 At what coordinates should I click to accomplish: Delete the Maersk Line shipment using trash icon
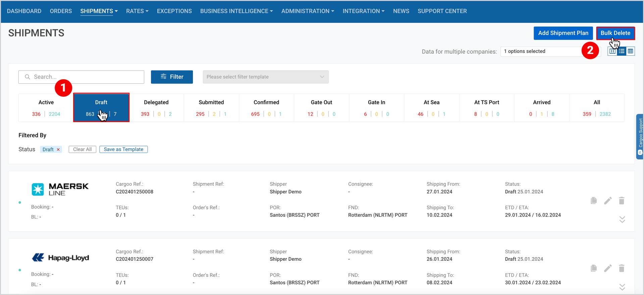pos(622,200)
